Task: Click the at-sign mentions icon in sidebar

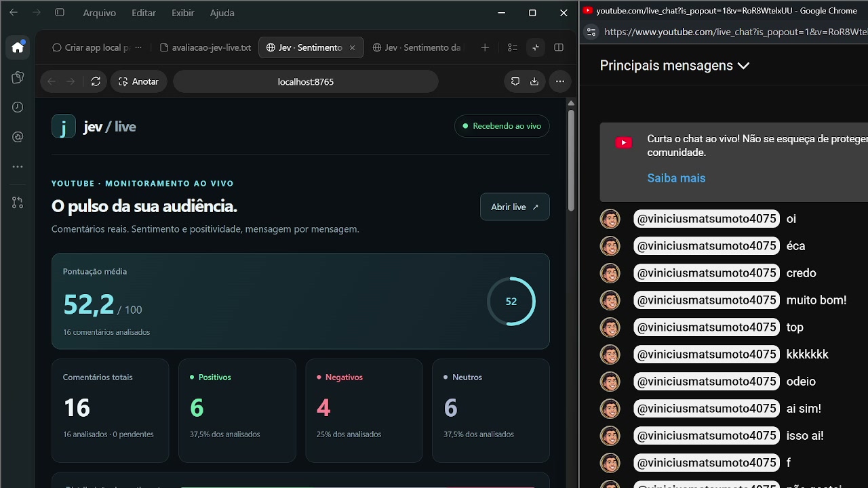Action: click(18, 137)
